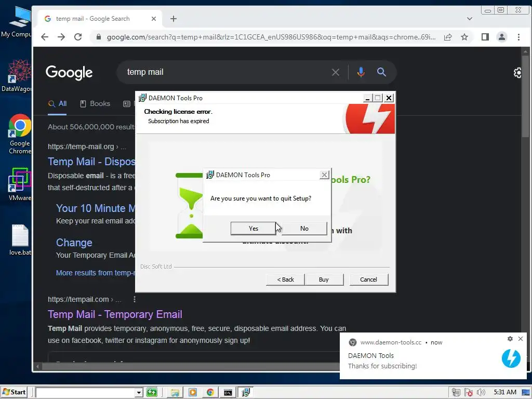
Task: Choose No in quit Setup dialog
Action: (304, 229)
